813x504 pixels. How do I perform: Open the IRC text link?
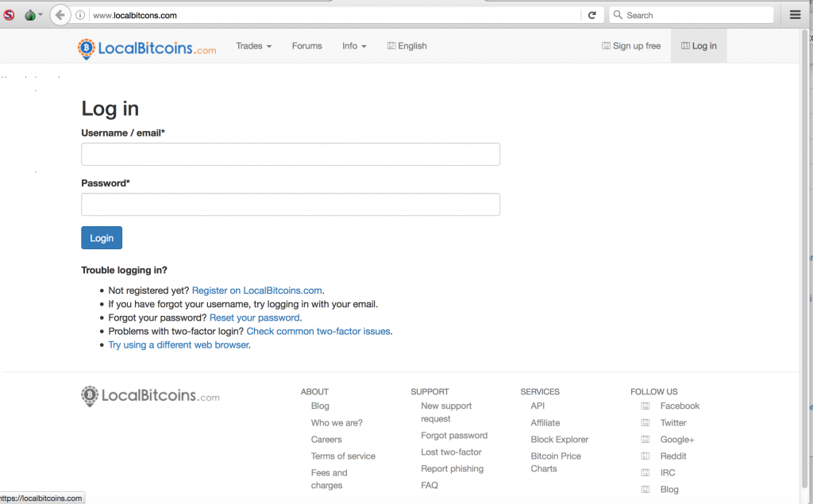668,472
